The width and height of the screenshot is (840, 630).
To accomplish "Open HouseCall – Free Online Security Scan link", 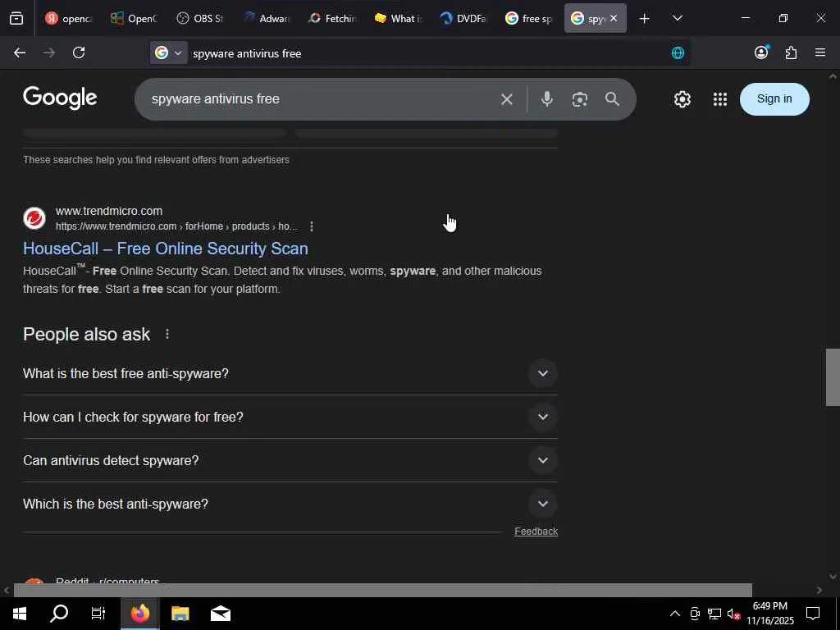I will [x=166, y=249].
